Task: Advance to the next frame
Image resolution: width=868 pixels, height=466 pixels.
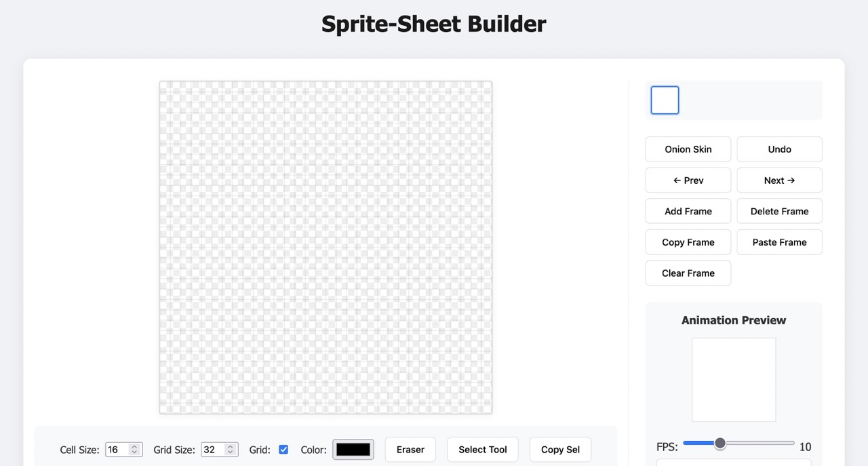Action: (x=779, y=180)
